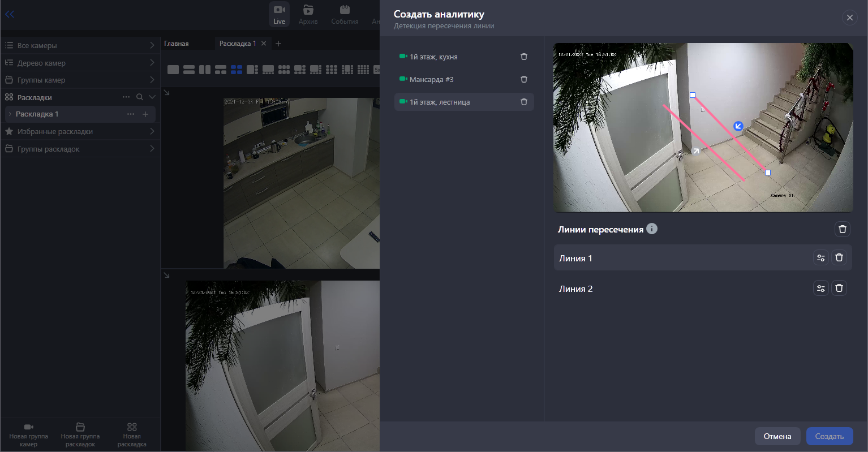The height and width of the screenshot is (452, 868).
Task: Collapse the Раскладки section chevron
Action: (x=152, y=97)
